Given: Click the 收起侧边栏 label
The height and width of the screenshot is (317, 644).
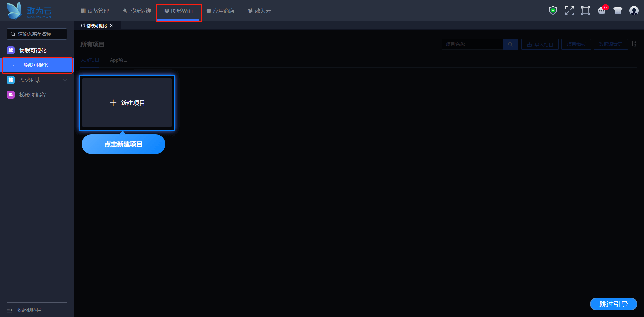Looking at the screenshot, I should [x=29, y=310].
